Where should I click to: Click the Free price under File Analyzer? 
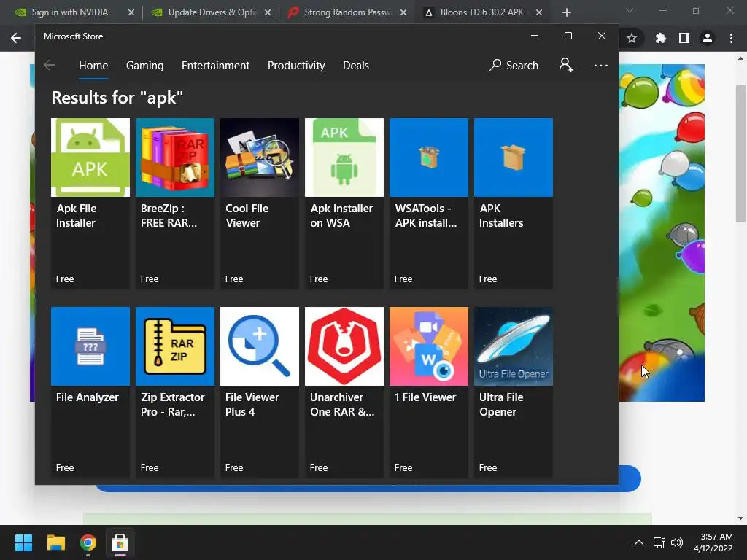click(65, 467)
